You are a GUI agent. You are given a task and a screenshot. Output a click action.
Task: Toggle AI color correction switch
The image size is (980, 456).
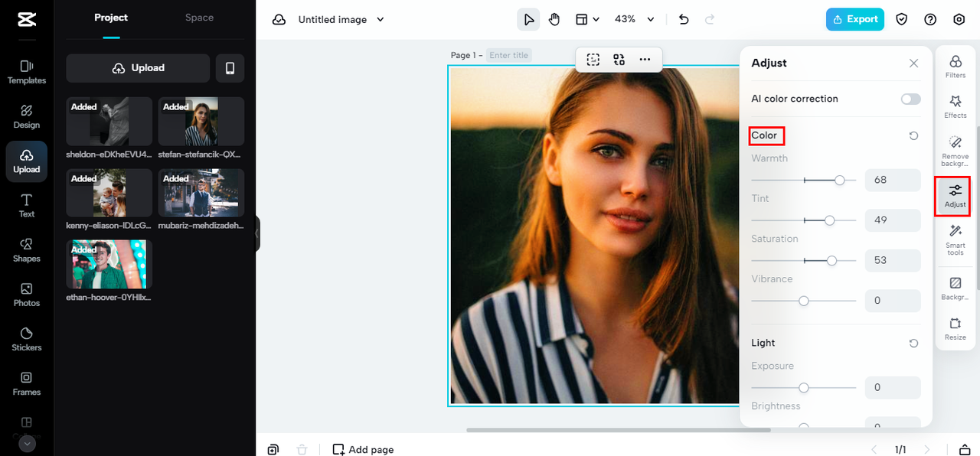911,99
